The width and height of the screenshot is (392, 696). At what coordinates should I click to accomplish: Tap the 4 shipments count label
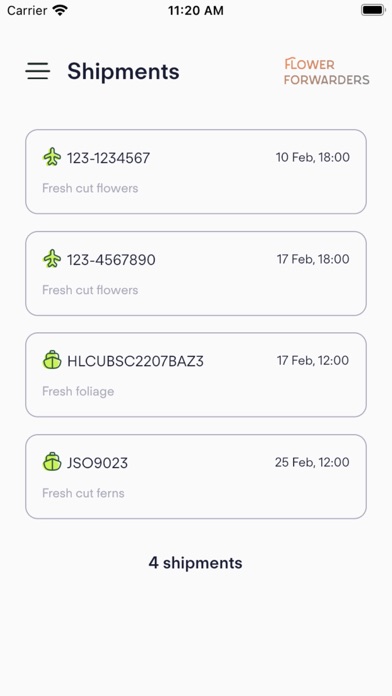click(195, 563)
